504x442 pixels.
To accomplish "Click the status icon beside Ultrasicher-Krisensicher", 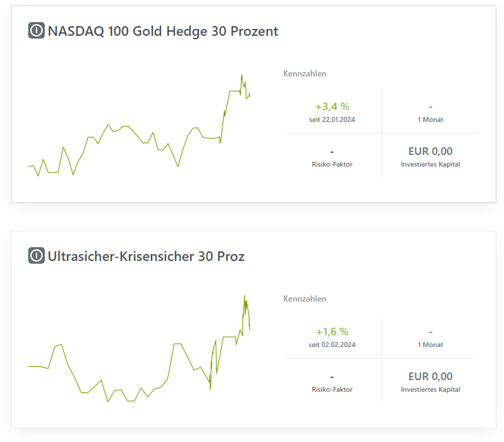I will point(36,256).
